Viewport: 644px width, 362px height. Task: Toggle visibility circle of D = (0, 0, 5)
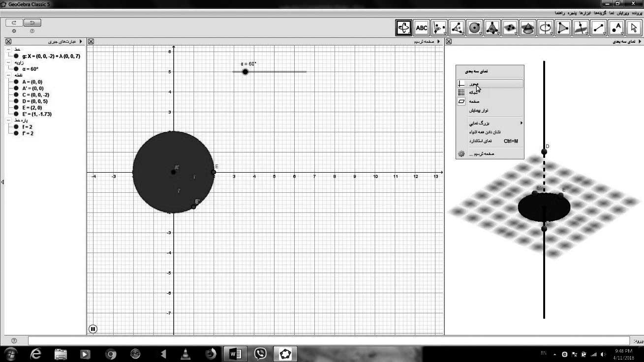16,101
